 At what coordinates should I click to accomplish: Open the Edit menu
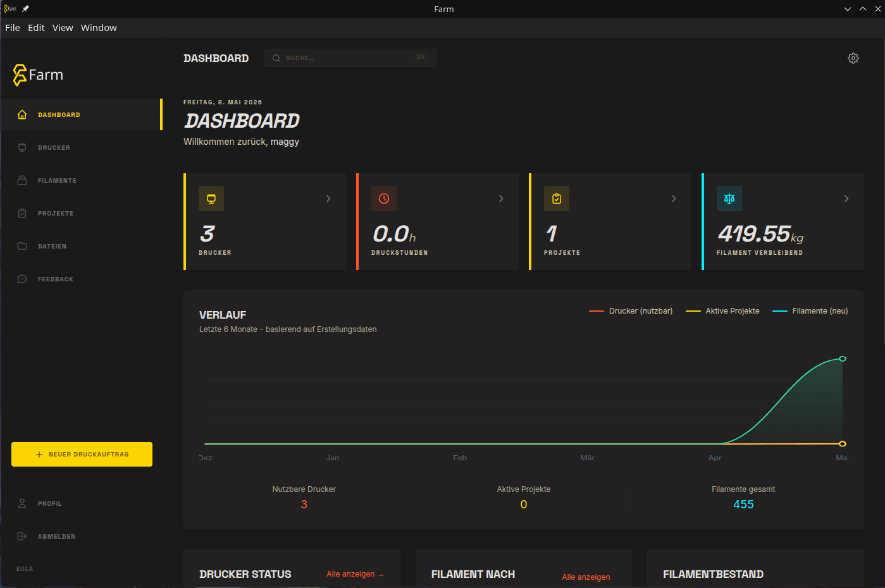[36, 28]
